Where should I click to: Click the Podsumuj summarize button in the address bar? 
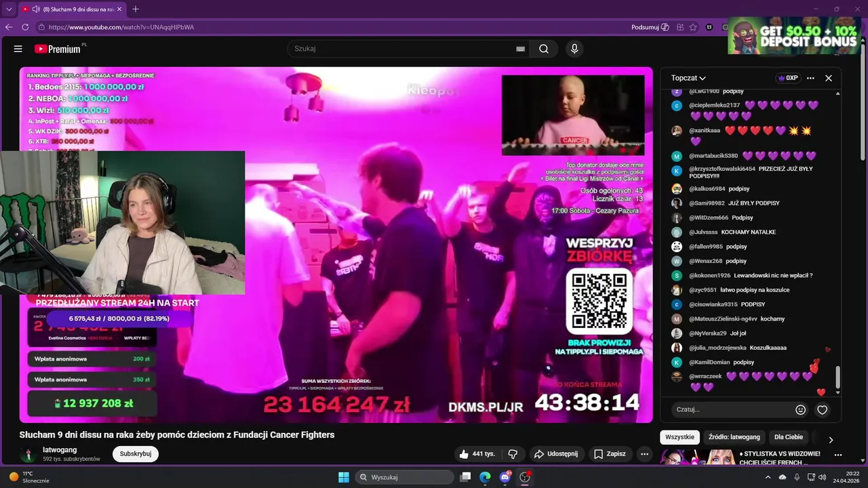tap(650, 27)
